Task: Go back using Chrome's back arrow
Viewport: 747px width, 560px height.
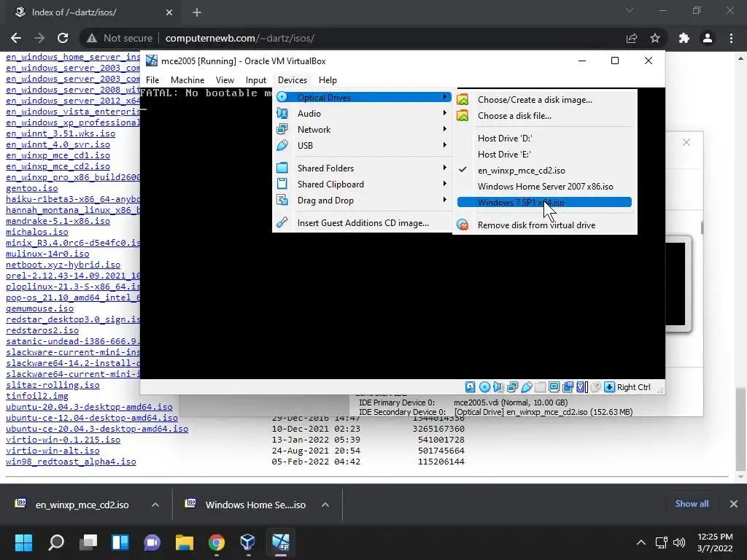Action: pyautogui.click(x=16, y=38)
